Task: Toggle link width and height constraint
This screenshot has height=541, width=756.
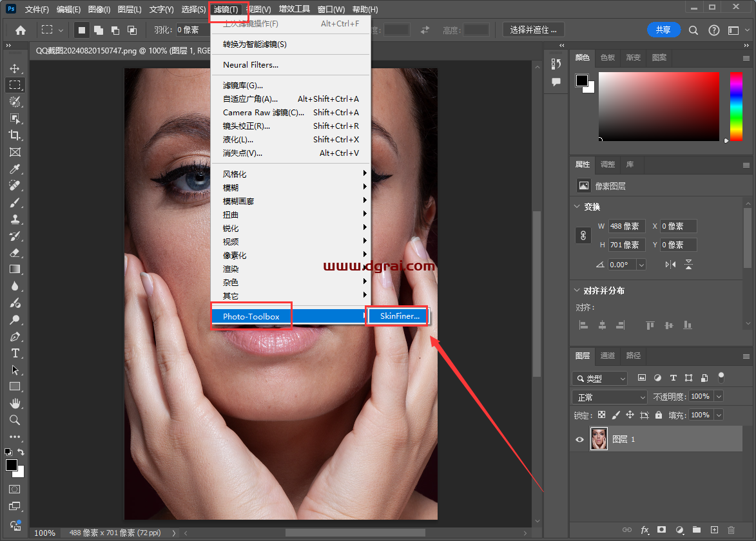Action: (x=583, y=235)
